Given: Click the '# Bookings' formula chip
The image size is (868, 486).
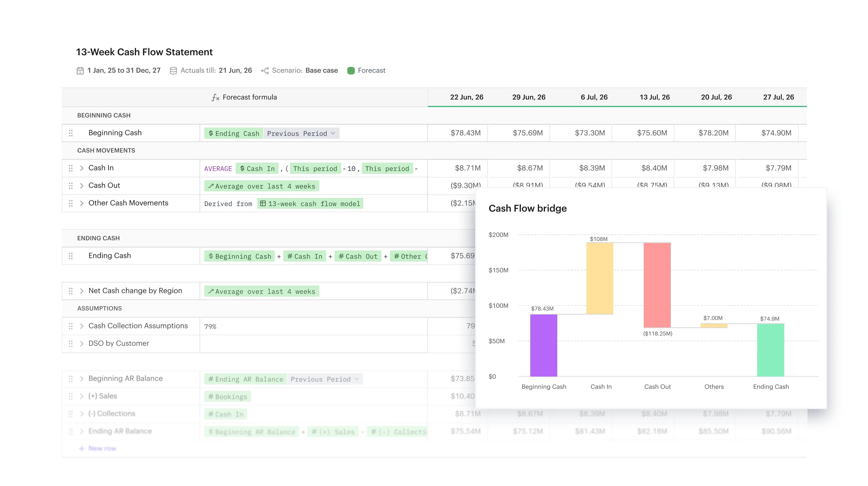Looking at the screenshot, I should 227,396.
